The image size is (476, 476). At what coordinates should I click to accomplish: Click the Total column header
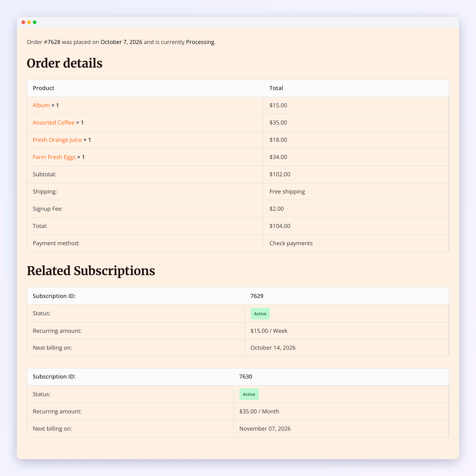coord(276,88)
